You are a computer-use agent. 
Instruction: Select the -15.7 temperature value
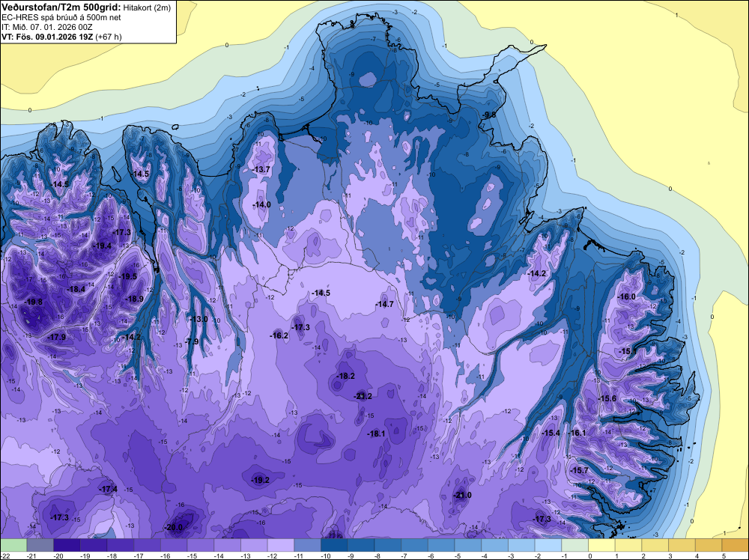pos(580,470)
